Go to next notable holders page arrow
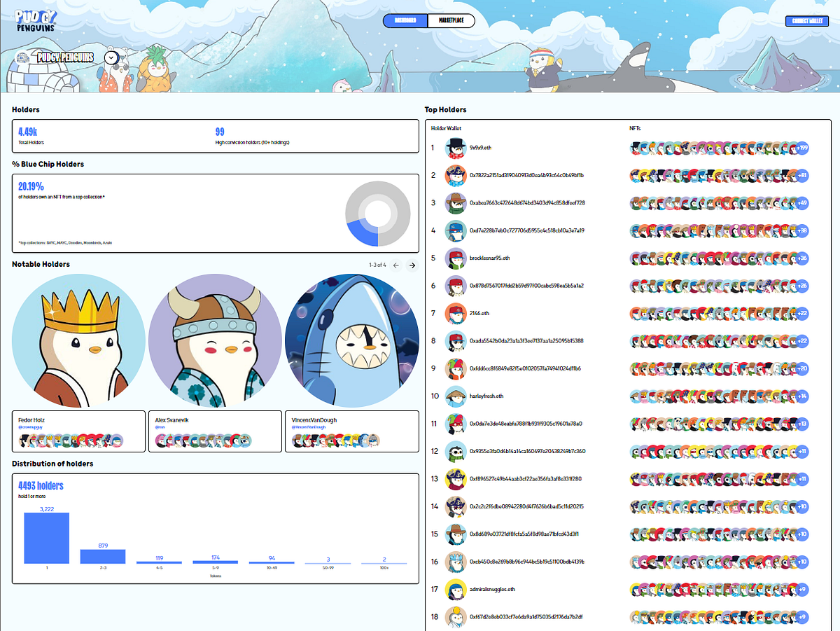Image resolution: width=840 pixels, height=631 pixels. point(412,265)
